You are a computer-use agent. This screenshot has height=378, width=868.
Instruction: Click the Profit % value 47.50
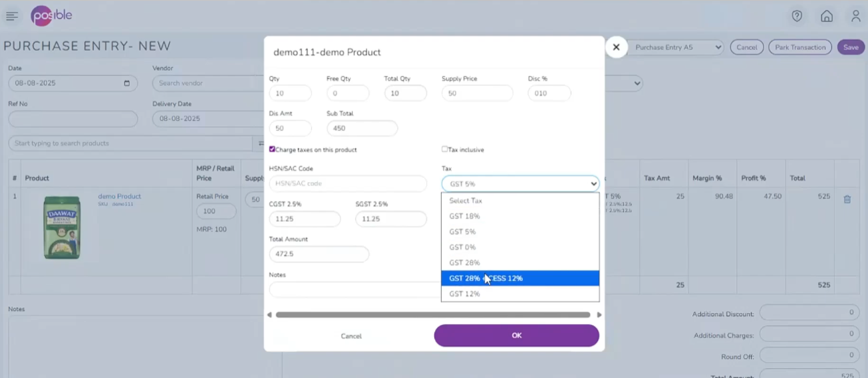pos(772,197)
